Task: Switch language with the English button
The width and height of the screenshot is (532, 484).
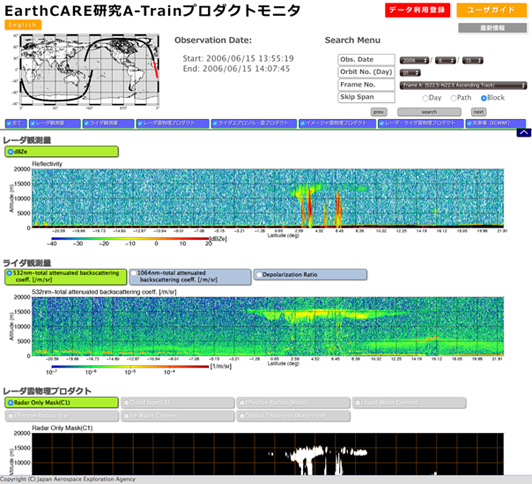Action: pyautogui.click(x=23, y=25)
